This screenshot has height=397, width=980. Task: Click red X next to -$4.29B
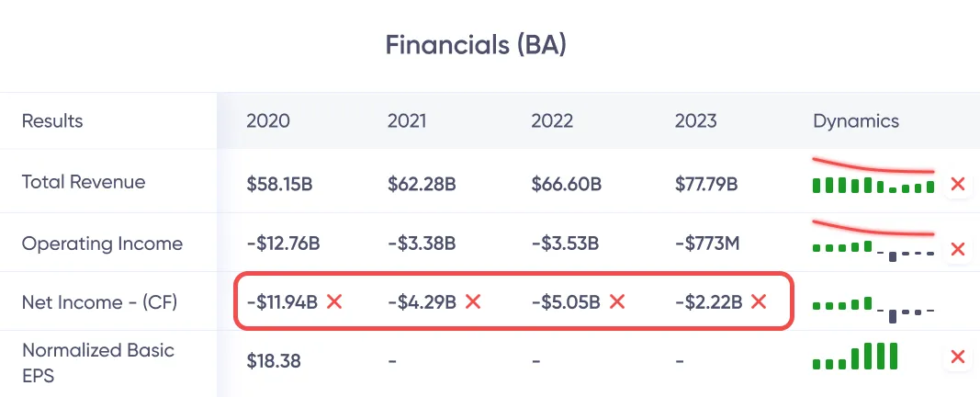tap(473, 301)
